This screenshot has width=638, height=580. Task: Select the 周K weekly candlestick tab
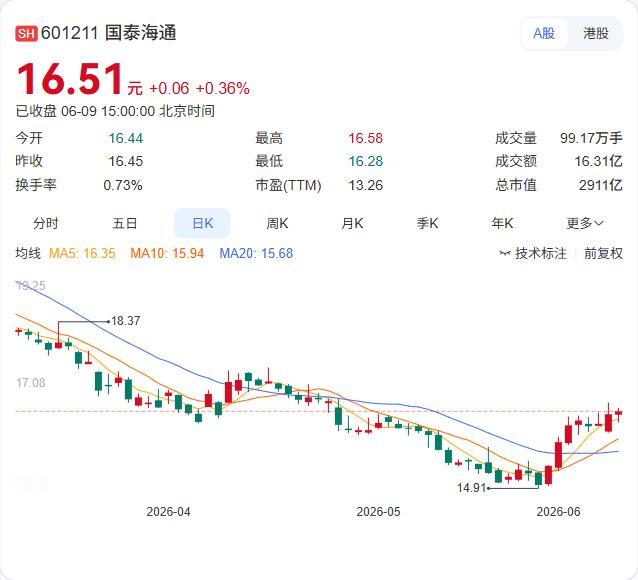point(277,223)
